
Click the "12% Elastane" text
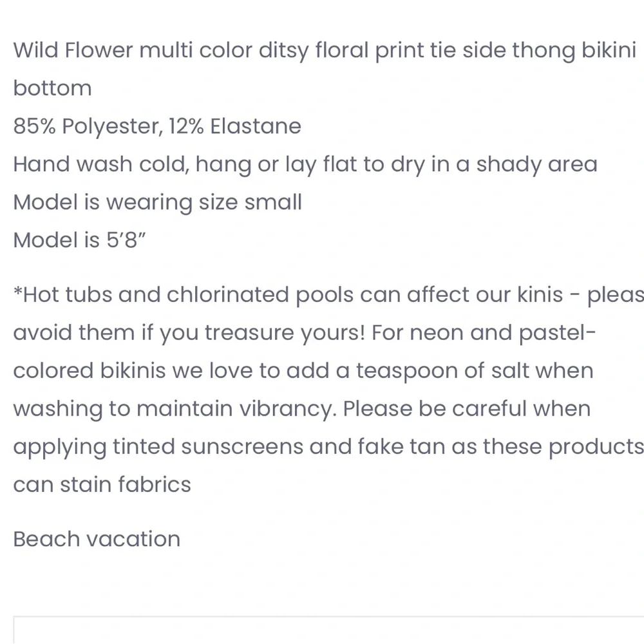tap(235, 126)
